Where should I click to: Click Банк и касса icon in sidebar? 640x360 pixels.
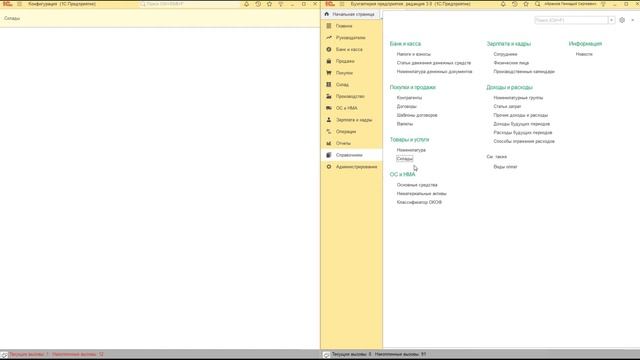329,49
